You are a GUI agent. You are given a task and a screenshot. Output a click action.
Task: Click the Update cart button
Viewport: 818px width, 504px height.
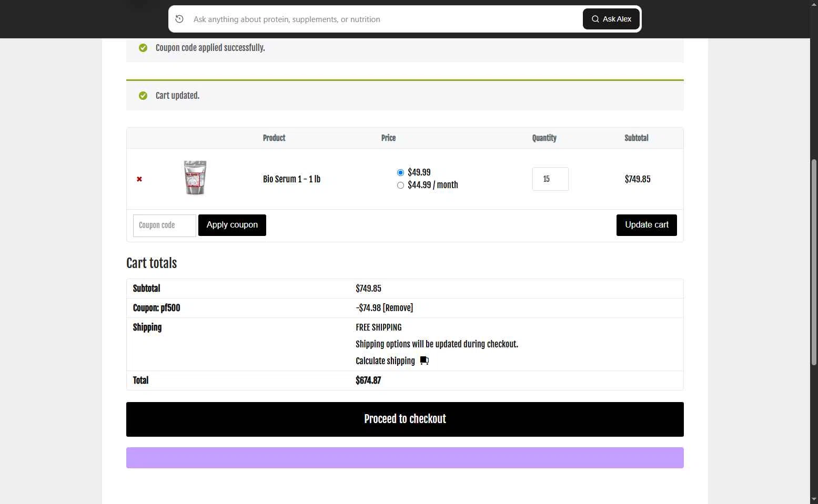[x=647, y=225]
